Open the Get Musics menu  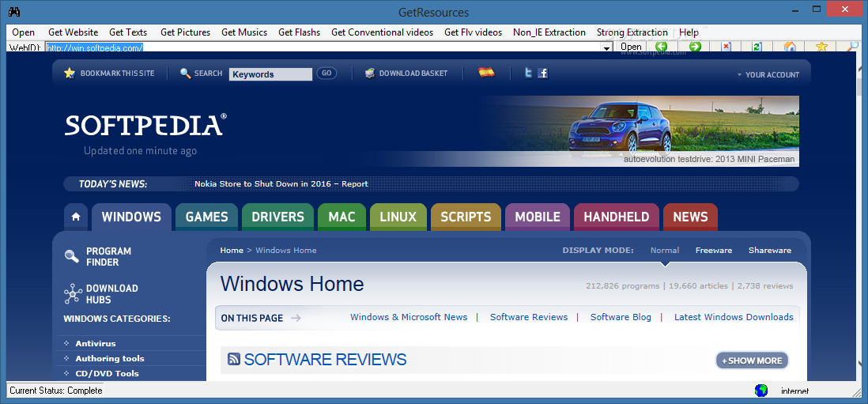(244, 32)
